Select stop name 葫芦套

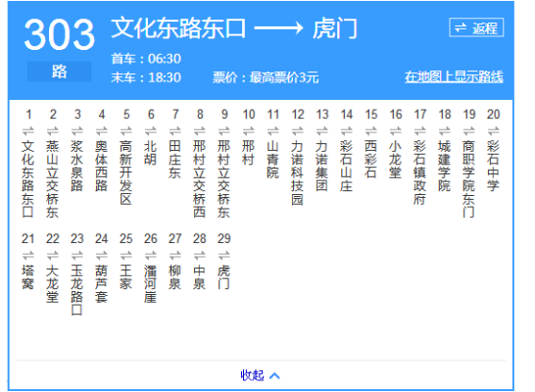tap(101, 284)
